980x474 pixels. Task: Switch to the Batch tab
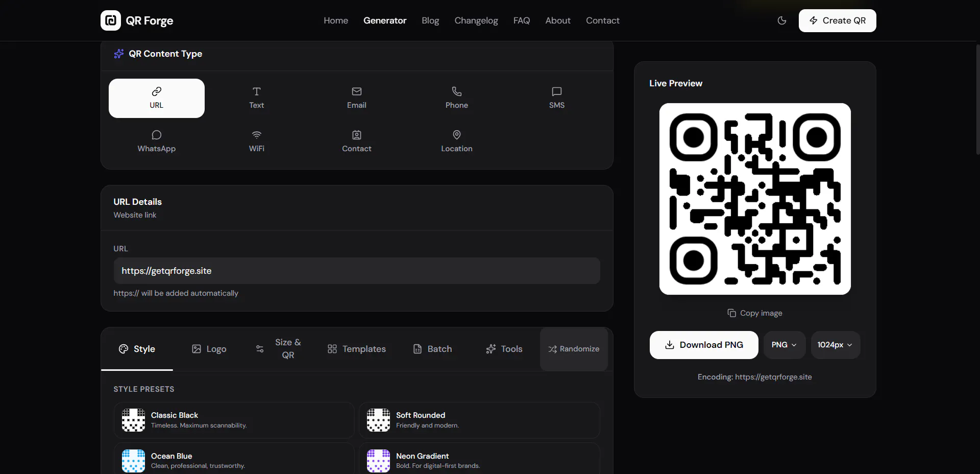click(433, 349)
